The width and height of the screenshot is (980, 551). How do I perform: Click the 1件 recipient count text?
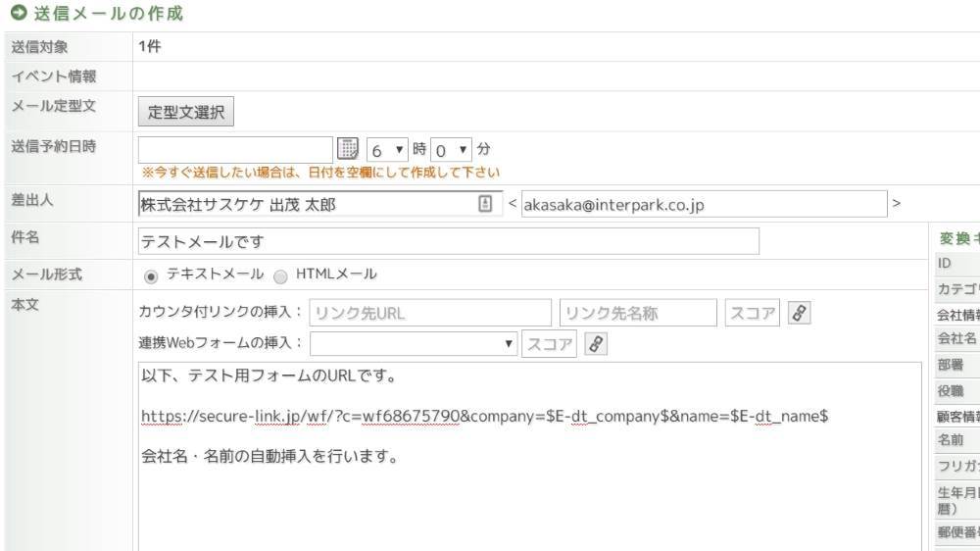(149, 46)
